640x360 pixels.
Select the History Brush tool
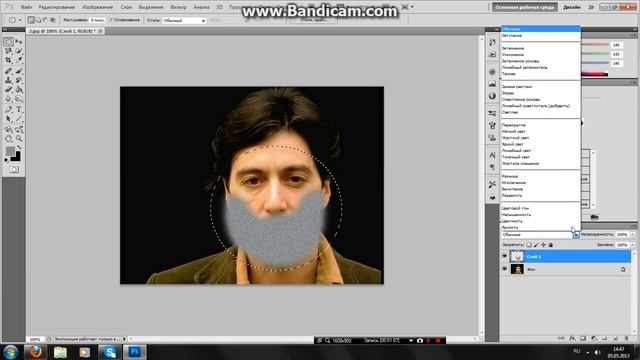[x=19, y=80]
